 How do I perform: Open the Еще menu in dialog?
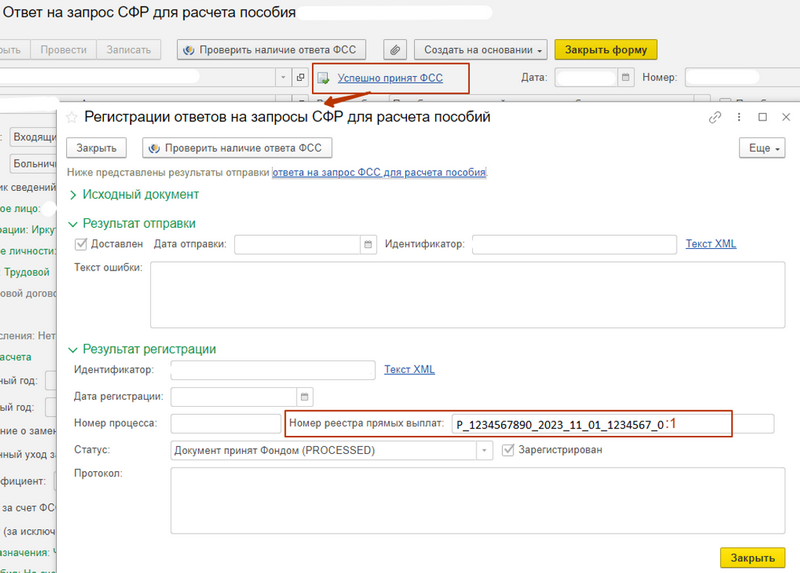click(x=760, y=148)
